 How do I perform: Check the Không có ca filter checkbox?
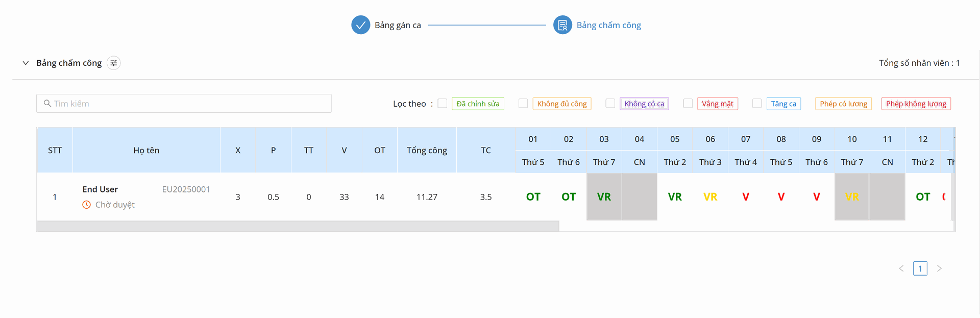tap(610, 104)
